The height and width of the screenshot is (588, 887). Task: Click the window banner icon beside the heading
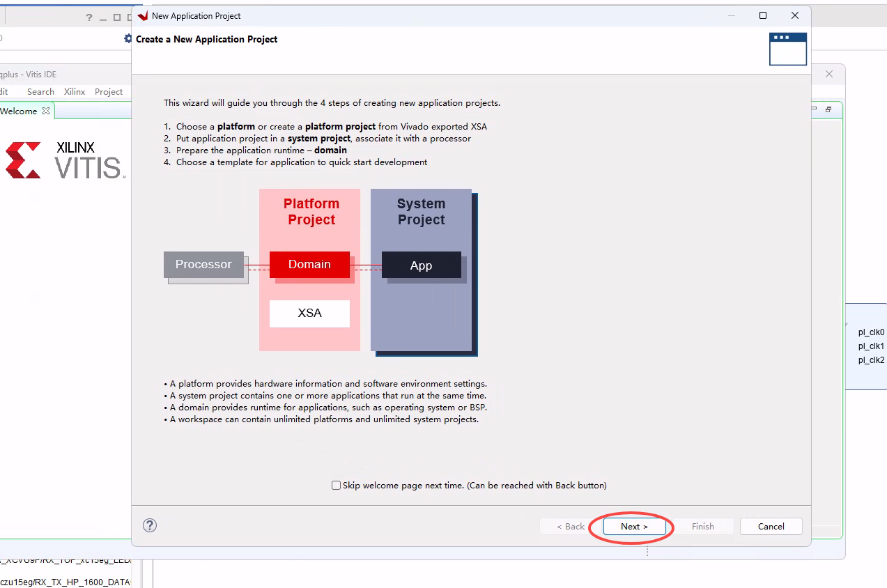click(x=788, y=49)
